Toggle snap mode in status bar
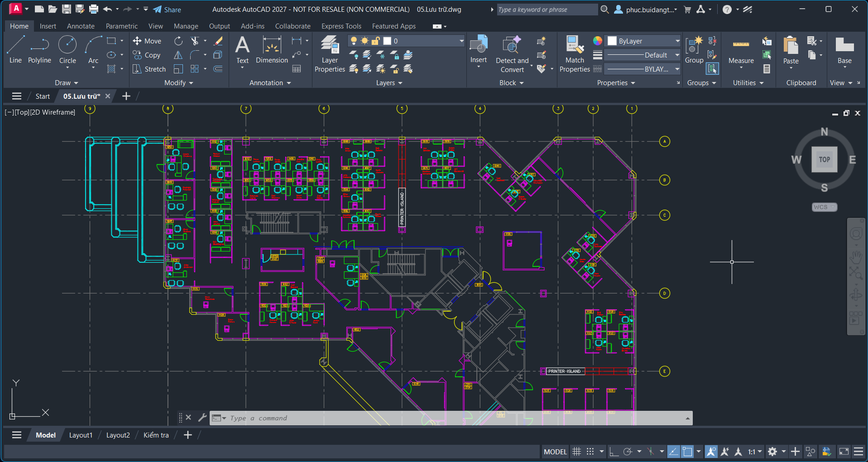This screenshot has height=462, width=868. tap(590, 452)
